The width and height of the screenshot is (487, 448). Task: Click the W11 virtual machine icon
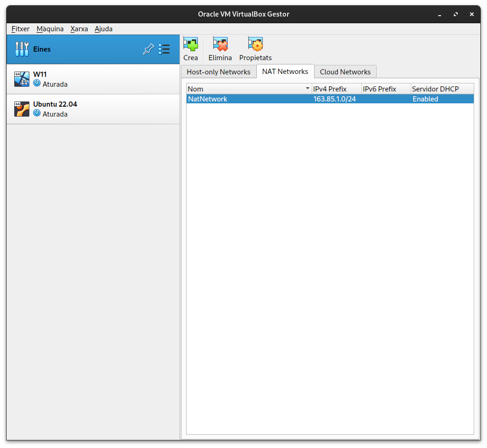[22, 79]
